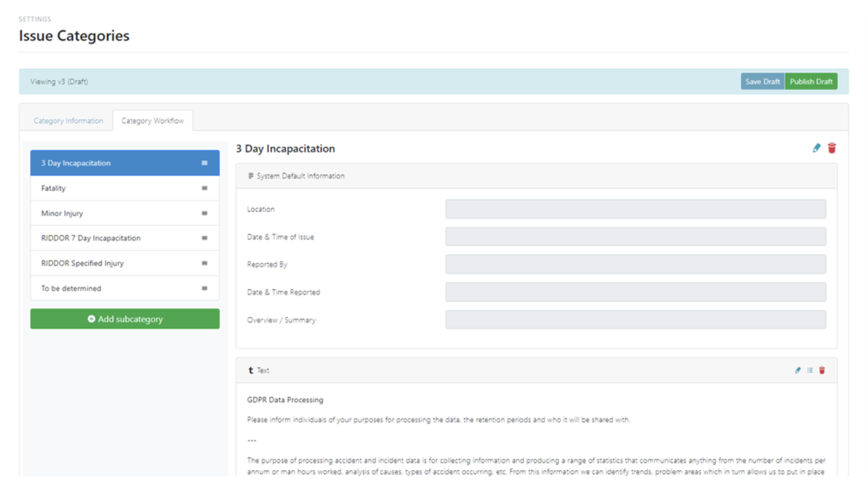The width and height of the screenshot is (868, 497).
Task: Click handle icon on RIDDOR Specified Injury row
Action: point(205,264)
